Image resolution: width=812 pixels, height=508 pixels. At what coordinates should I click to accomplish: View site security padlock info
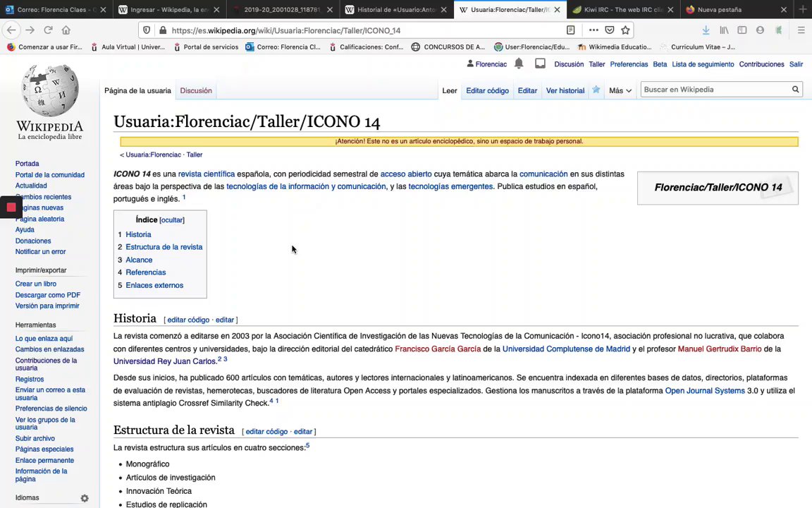point(163,30)
